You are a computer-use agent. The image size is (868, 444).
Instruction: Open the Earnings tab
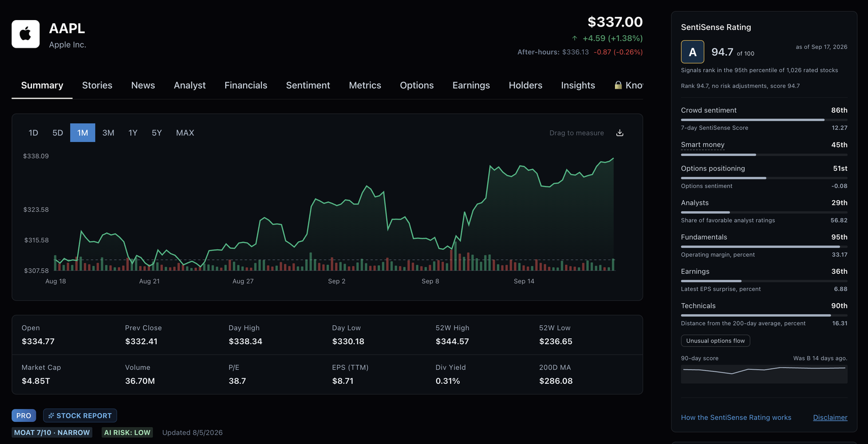471,86
